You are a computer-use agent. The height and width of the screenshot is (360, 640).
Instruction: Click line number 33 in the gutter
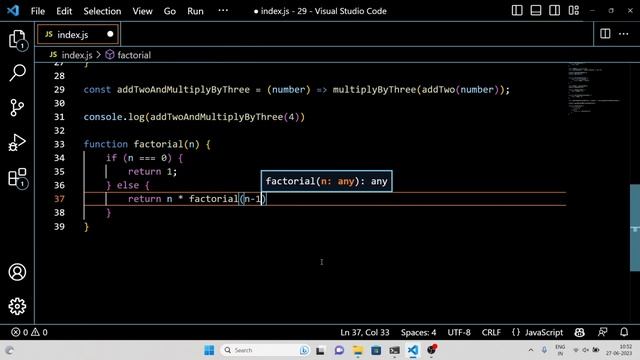tap(59, 144)
